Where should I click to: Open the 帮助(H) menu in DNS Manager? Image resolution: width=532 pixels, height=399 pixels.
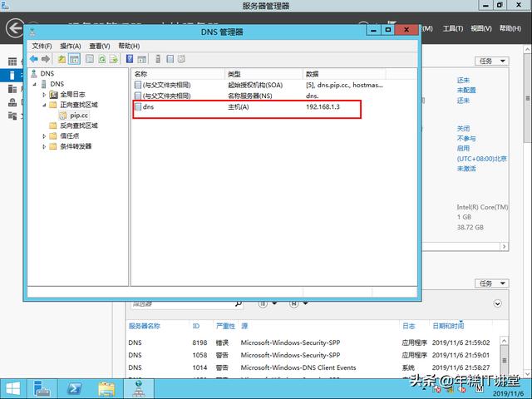pos(129,46)
